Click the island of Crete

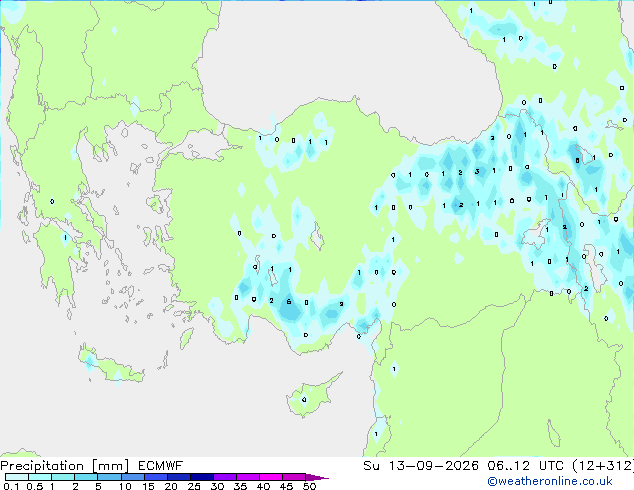[111, 364]
